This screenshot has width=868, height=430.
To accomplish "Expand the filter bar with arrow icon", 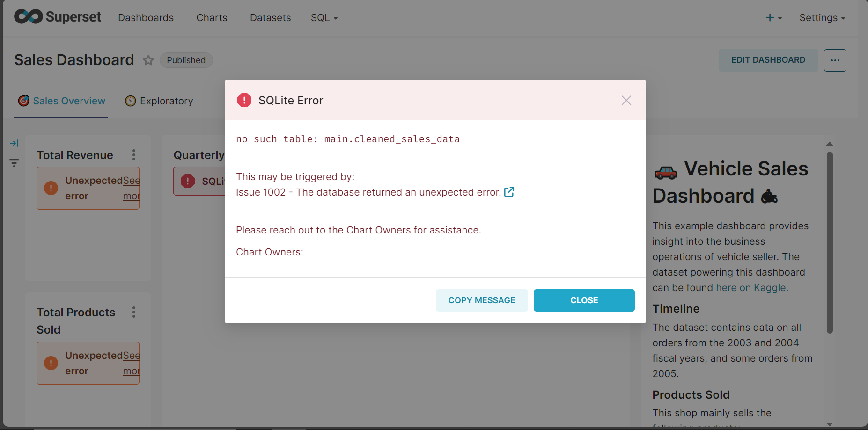I will click(x=14, y=143).
